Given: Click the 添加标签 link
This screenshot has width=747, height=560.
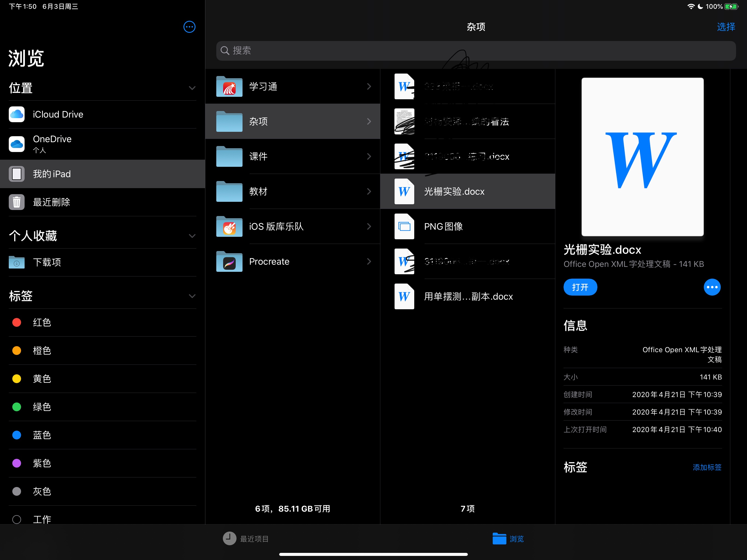Looking at the screenshot, I should (x=707, y=467).
